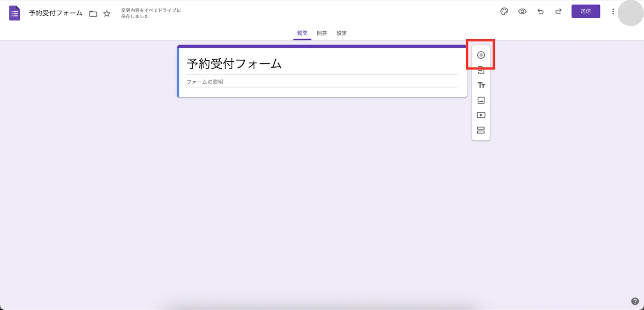Undo the last change

pyautogui.click(x=541, y=11)
